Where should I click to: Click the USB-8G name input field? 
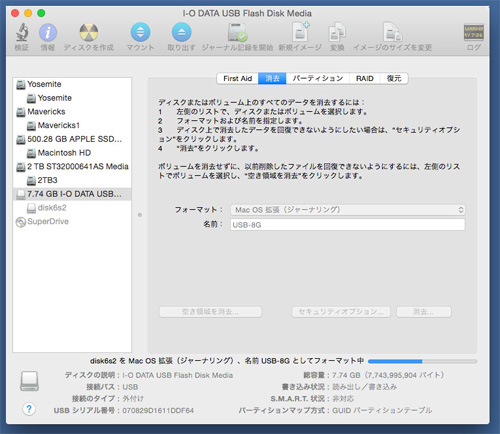click(347, 225)
